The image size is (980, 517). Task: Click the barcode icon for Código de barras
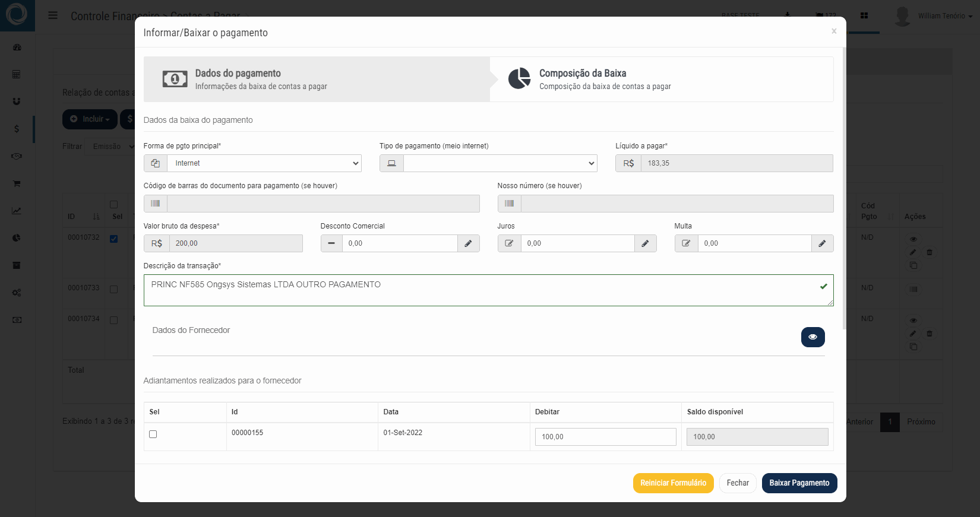coord(155,204)
